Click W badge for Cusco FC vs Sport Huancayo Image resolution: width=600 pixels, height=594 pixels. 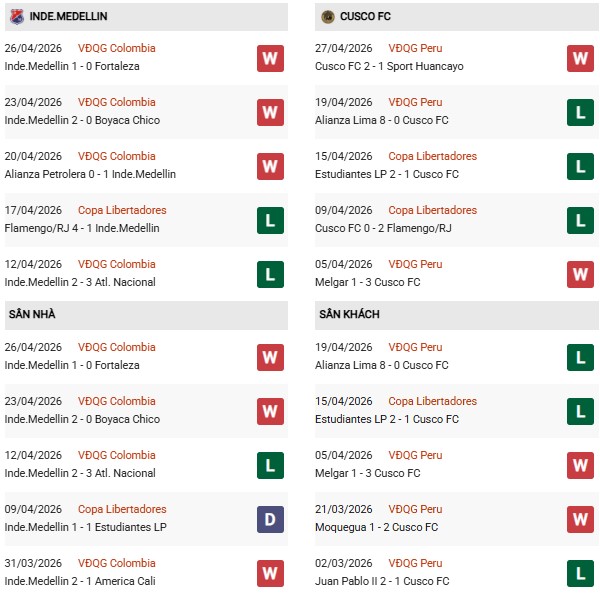(581, 58)
